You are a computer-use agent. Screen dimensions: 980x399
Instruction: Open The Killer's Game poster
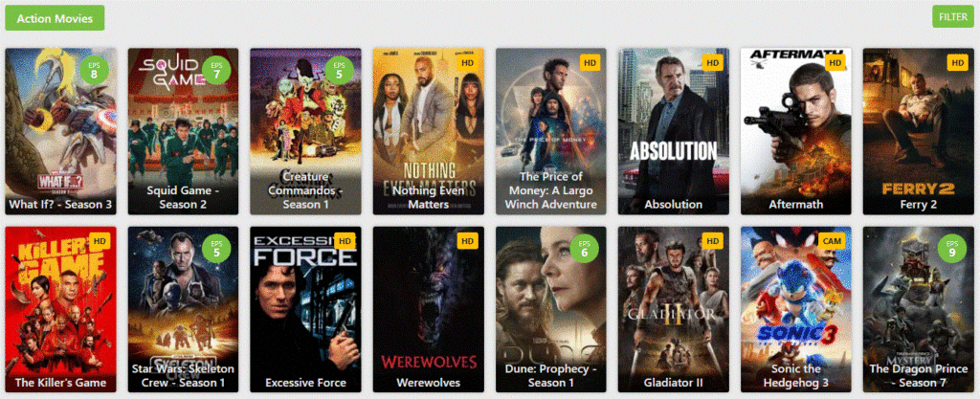point(60,310)
